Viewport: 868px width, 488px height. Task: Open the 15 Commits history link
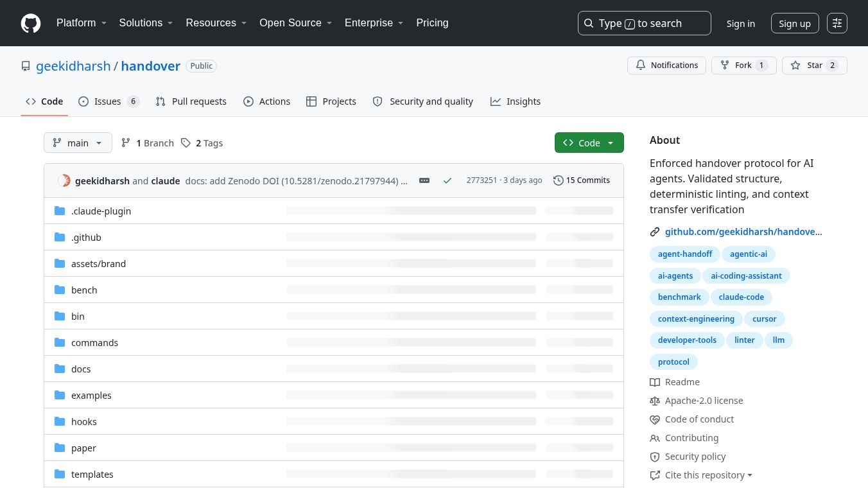click(582, 180)
